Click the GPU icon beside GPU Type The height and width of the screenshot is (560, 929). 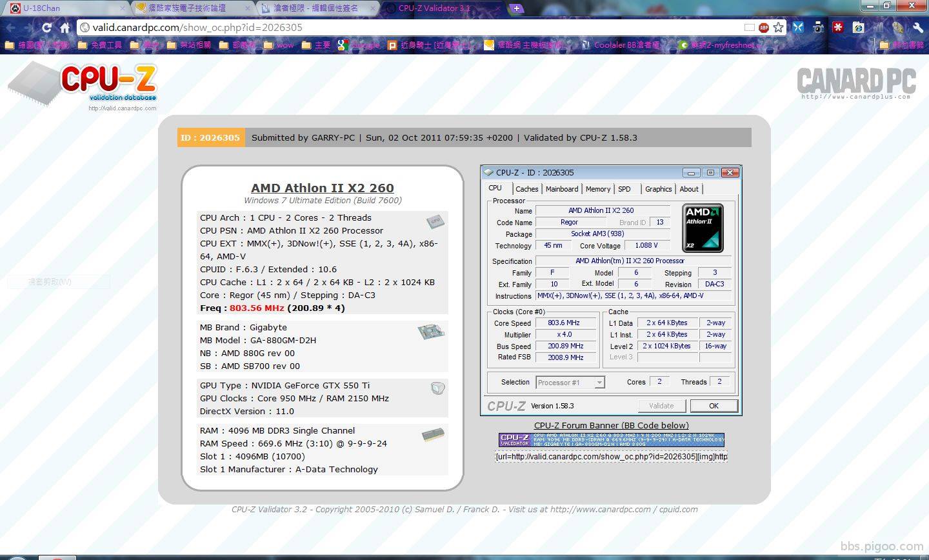(x=437, y=388)
